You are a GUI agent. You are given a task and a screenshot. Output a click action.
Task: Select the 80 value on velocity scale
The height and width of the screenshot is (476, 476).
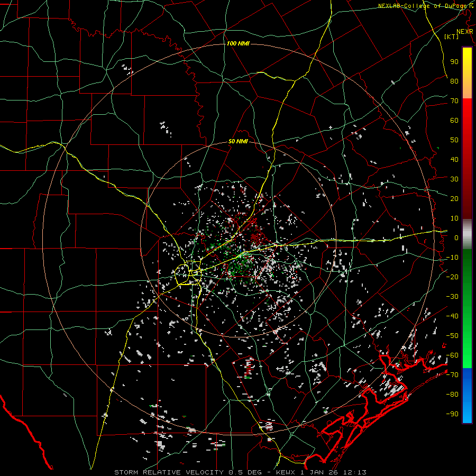(x=454, y=81)
